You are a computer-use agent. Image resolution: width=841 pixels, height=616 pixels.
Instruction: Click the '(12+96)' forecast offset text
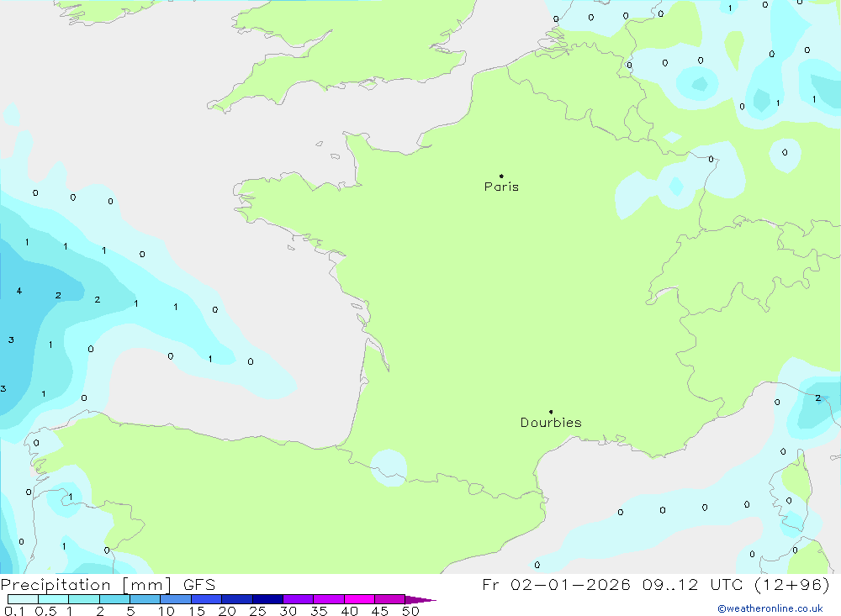[x=791, y=585]
